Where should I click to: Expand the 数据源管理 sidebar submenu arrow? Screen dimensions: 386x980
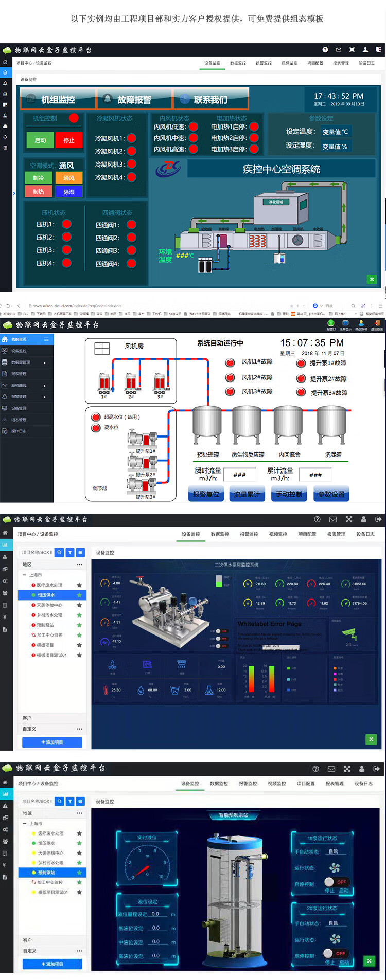pyautogui.click(x=45, y=362)
